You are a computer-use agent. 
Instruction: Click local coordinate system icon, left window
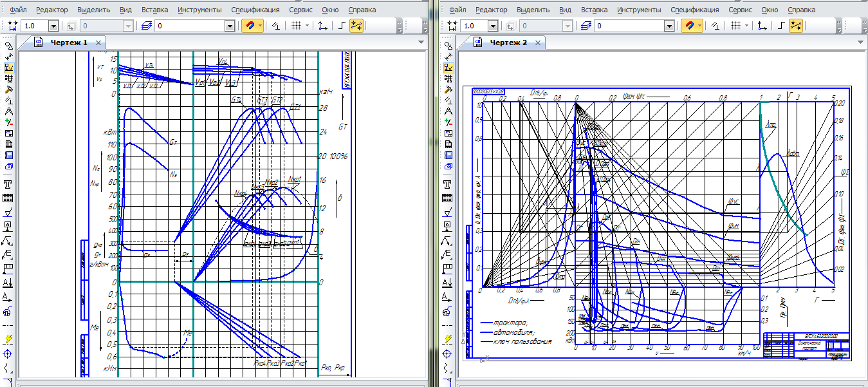tap(322, 26)
